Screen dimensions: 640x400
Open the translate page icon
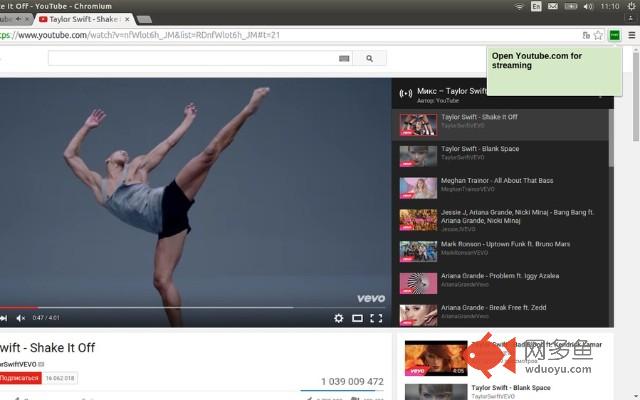click(586, 35)
